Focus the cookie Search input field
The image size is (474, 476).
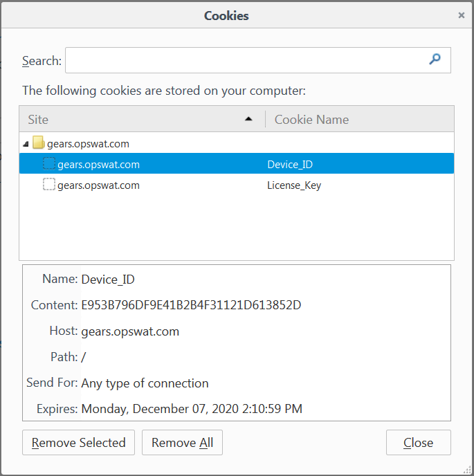(x=258, y=60)
